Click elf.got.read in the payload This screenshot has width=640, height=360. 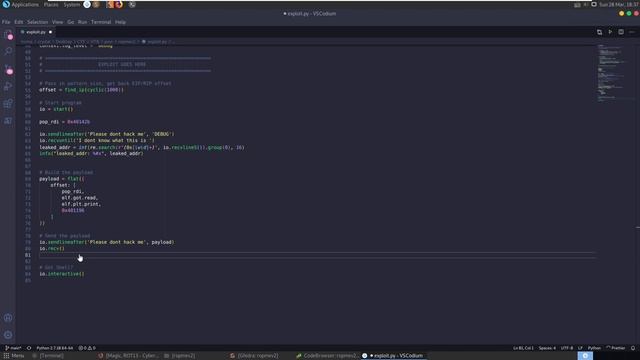80,198
